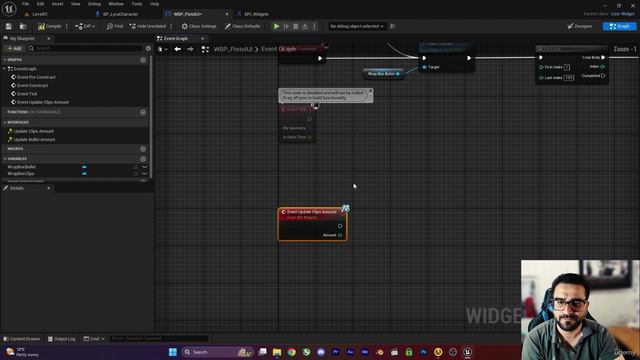Select Update Bullet Amount interface function

pos(34,140)
